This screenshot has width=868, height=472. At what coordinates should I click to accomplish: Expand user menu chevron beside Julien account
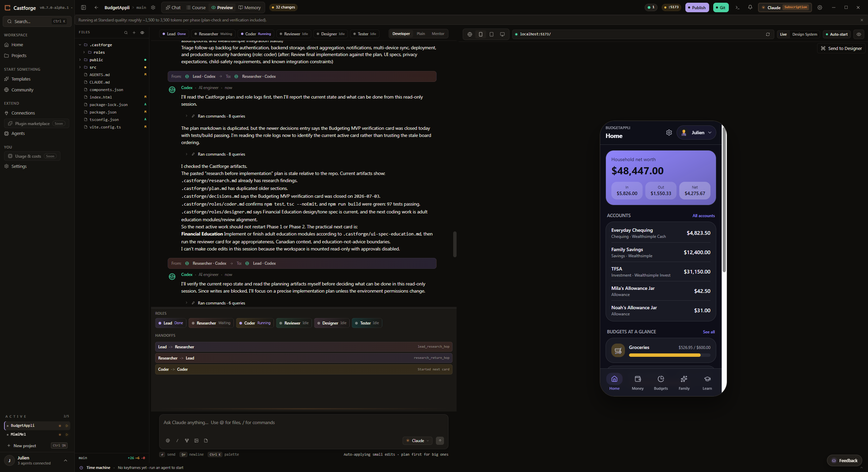click(66, 460)
